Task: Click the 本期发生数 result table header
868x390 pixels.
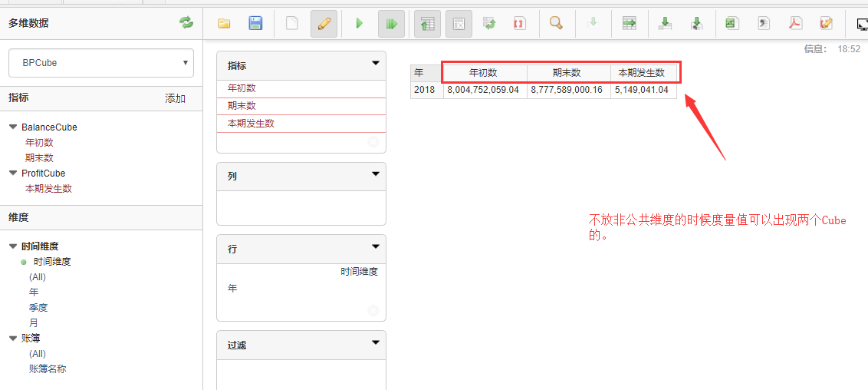Action: point(643,73)
